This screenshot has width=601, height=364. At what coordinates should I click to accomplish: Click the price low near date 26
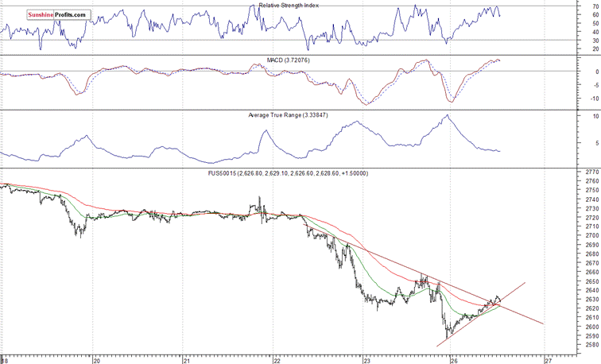click(446, 337)
